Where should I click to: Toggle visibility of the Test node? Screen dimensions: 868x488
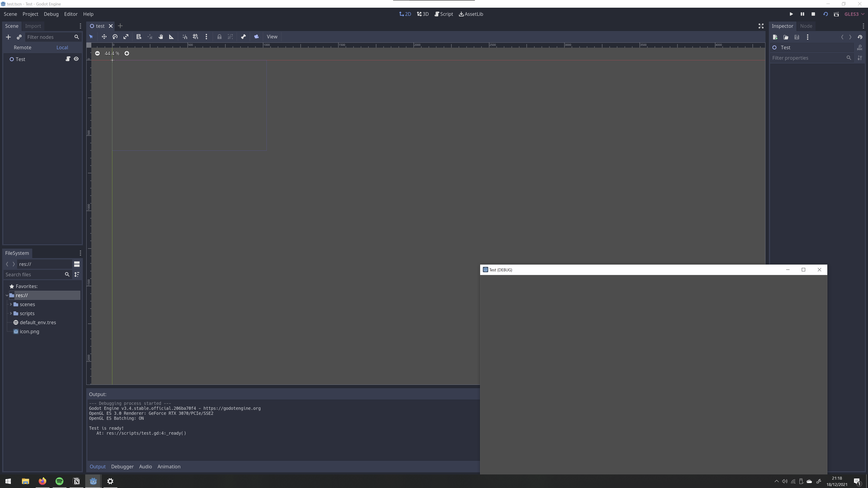pos(76,59)
